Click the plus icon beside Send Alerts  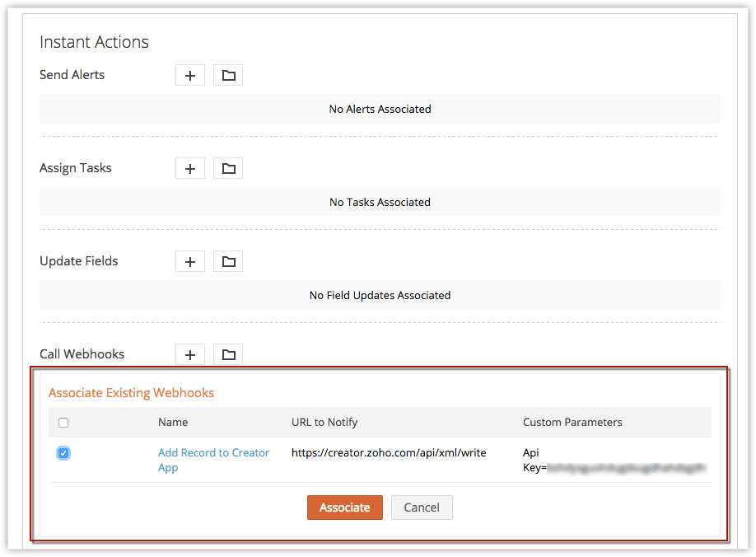pos(190,76)
